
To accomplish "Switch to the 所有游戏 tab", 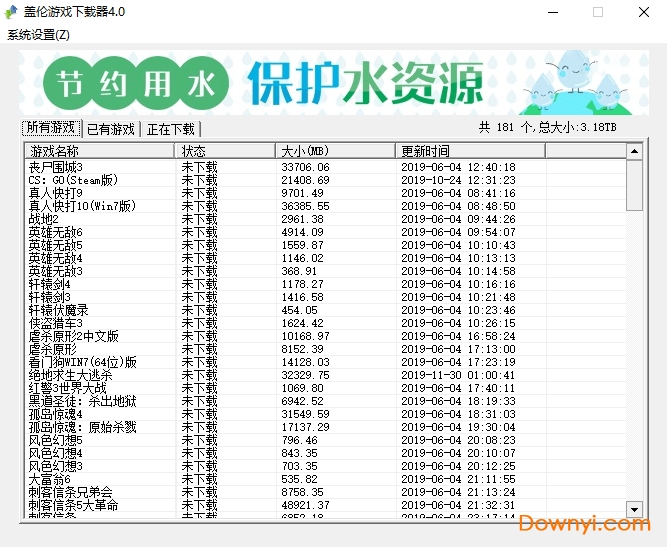I will (x=51, y=128).
